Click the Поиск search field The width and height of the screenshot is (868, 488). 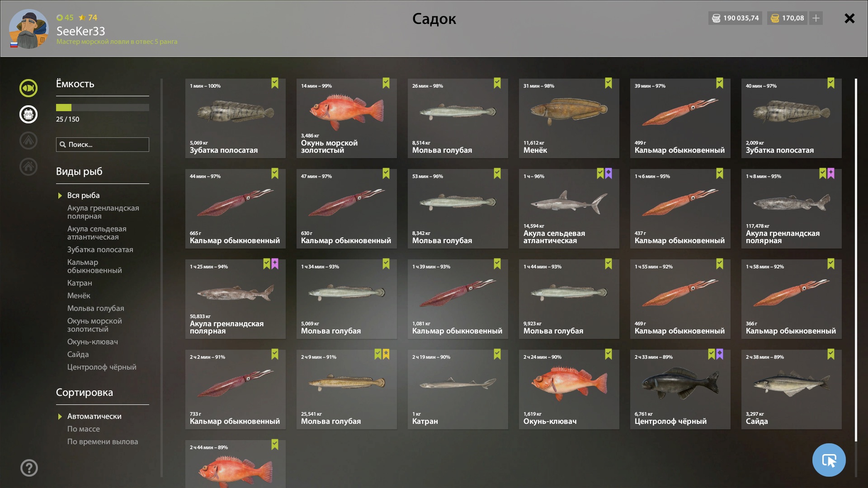(x=103, y=145)
